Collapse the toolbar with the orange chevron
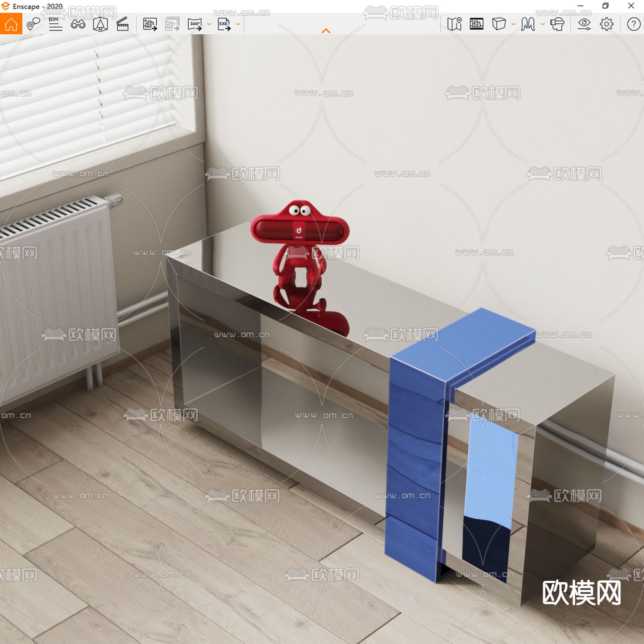This screenshot has height=644, width=644. point(326,31)
